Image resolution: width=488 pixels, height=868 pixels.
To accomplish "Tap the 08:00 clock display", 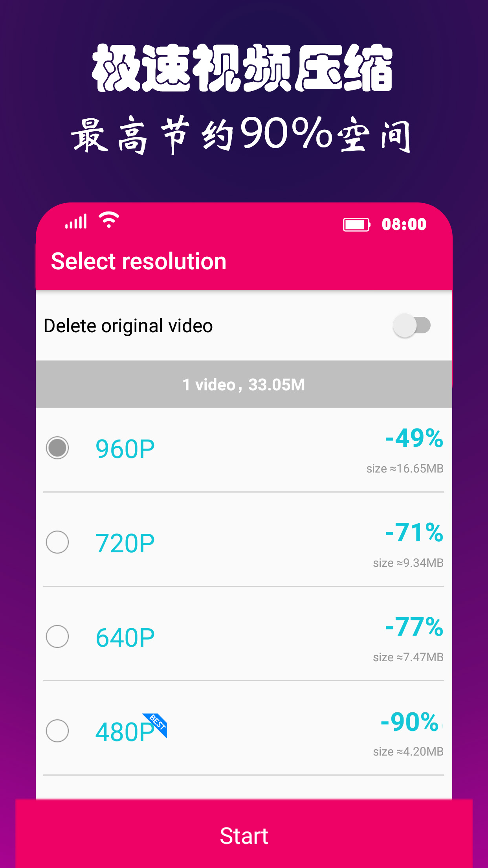I will [404, 224].
